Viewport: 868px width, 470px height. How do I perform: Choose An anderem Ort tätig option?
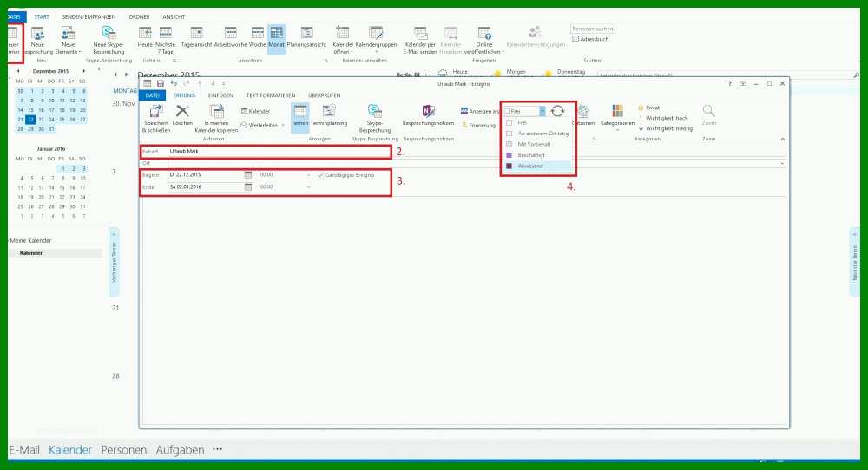[536, 134]
